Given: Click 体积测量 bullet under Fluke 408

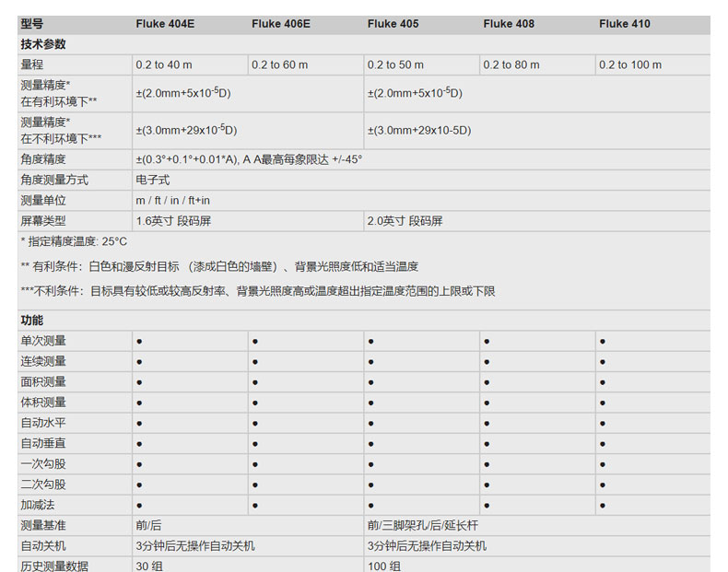Looking at the screenshot, I should click(487, 403).
